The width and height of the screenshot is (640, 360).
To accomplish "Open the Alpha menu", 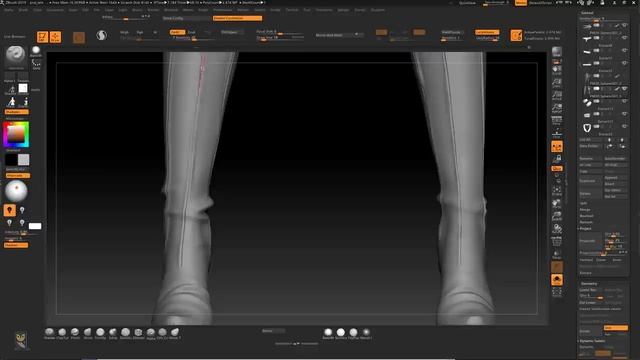I will (9, 10).
